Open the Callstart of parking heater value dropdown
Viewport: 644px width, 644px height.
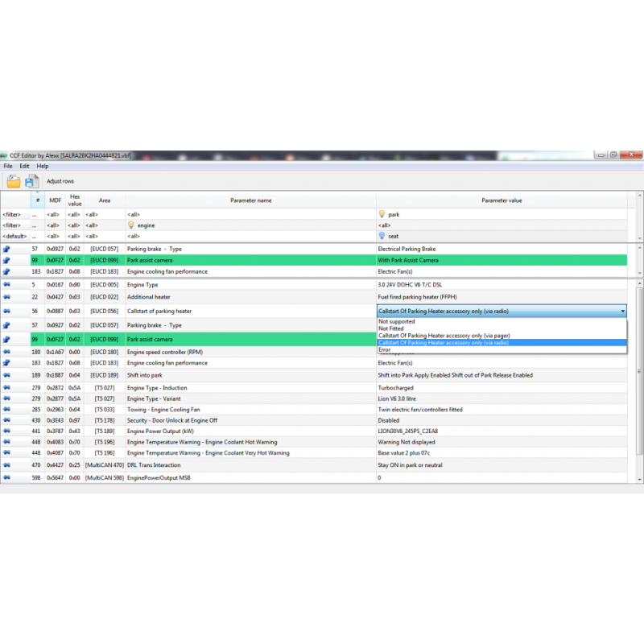pos(624,311)
